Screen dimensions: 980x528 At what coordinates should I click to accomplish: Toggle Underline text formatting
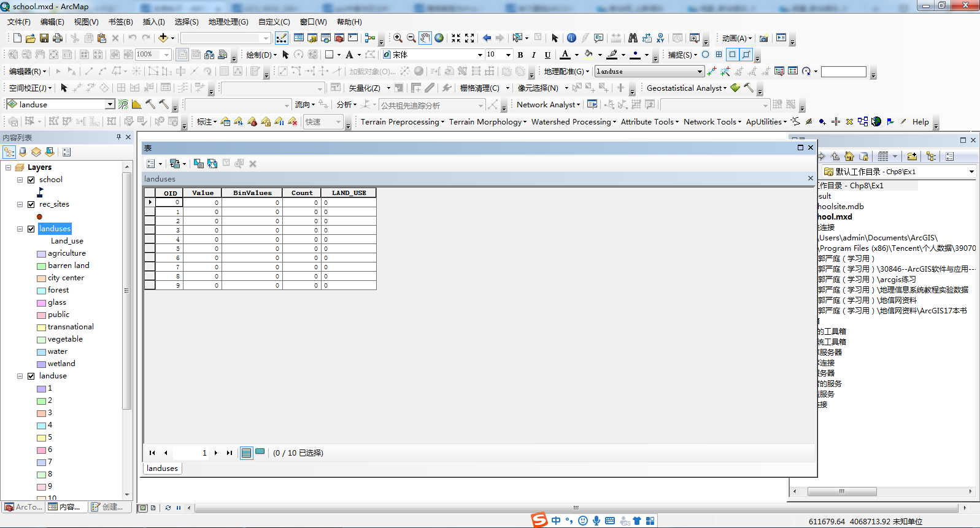tap(547, 55)
